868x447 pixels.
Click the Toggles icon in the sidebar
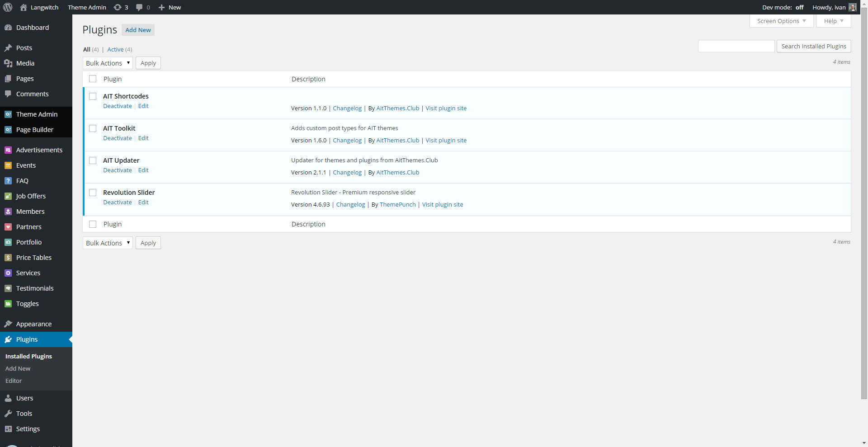[8, 304]
